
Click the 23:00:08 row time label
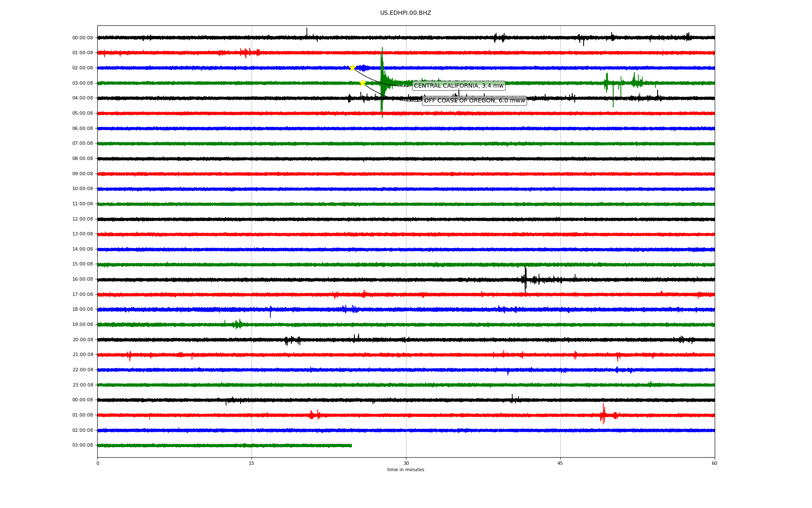82,385
